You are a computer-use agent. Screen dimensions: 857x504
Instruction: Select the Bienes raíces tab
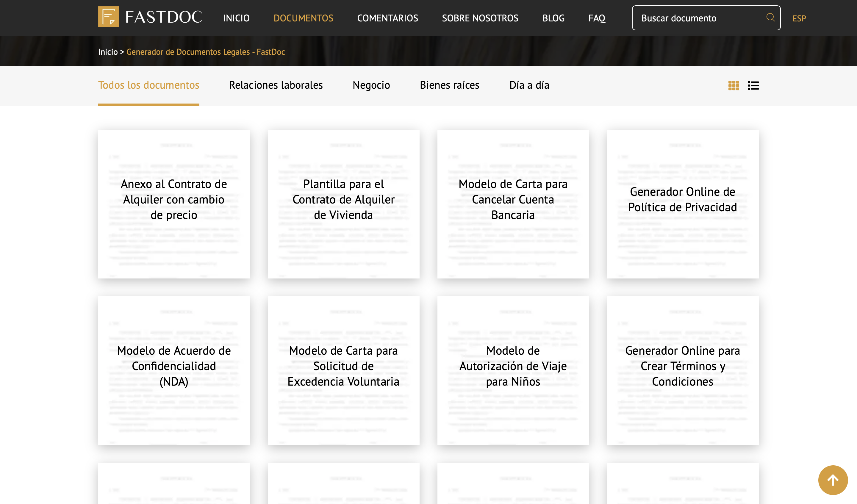point(449,85)
